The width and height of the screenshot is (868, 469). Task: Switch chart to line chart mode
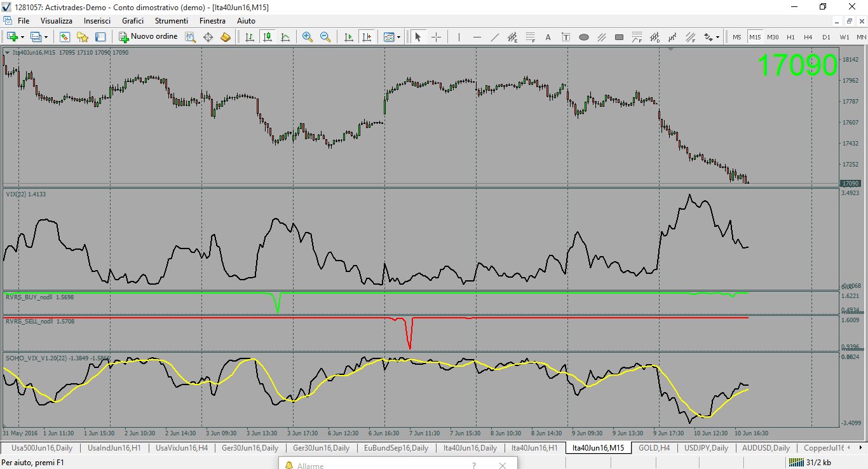[x=285, y=37]
